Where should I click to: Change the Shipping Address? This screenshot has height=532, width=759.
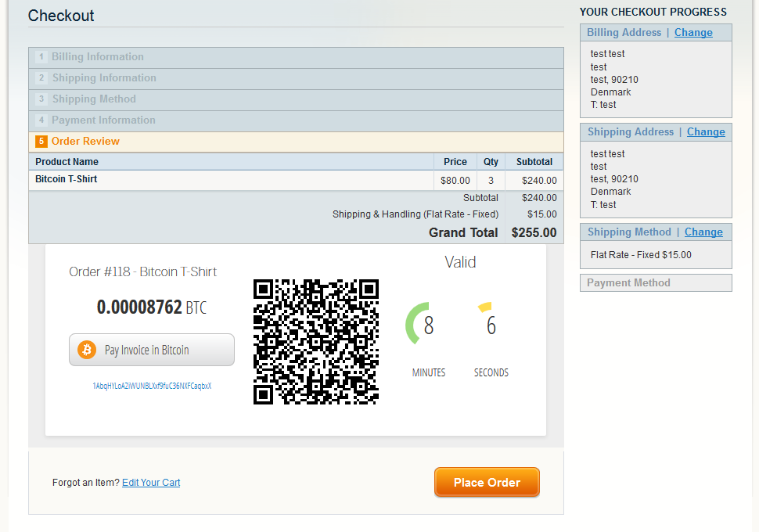tap(706, 132)
